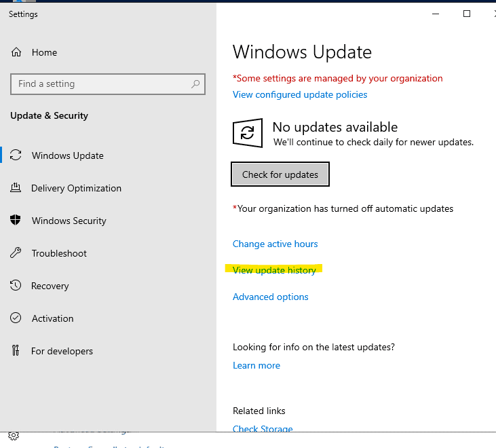Click the Delivery Optimization icon
Screen dimensions: 496x448
[x=16, y=188]
